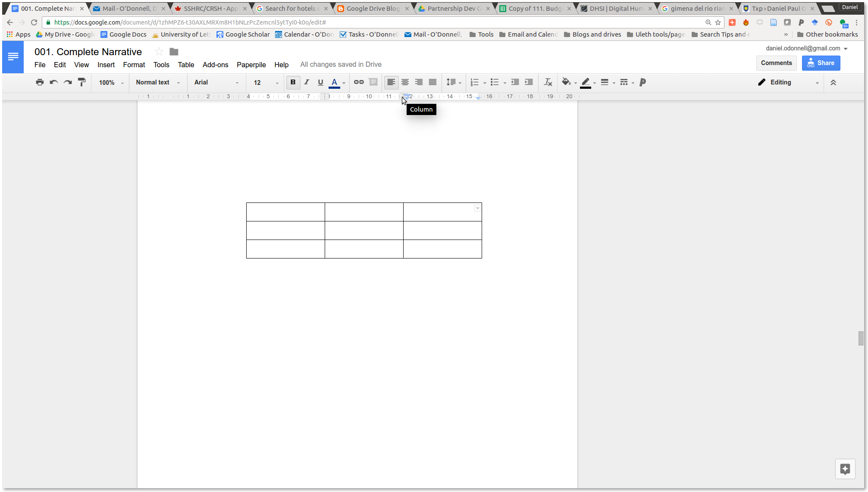Open the insert link dialog
This screenshot has width=868, height=492.
click(x=359, y=82)
